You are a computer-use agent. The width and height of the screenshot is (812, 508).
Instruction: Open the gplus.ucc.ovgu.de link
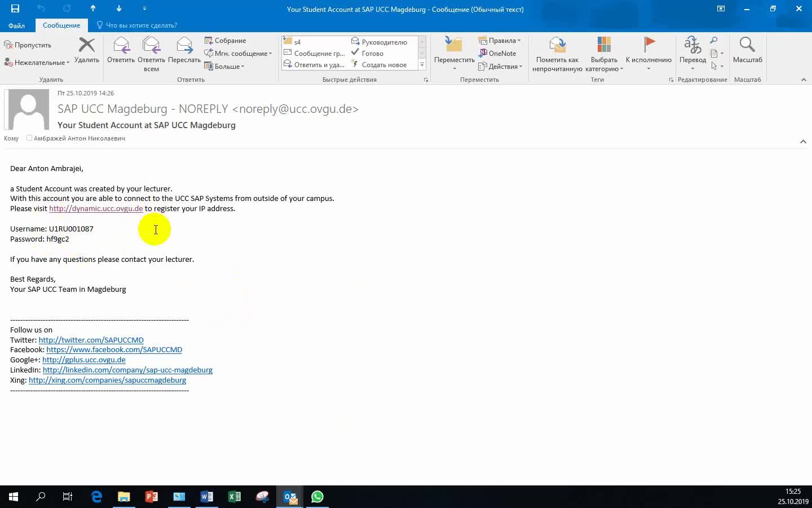tap(84, 360)
